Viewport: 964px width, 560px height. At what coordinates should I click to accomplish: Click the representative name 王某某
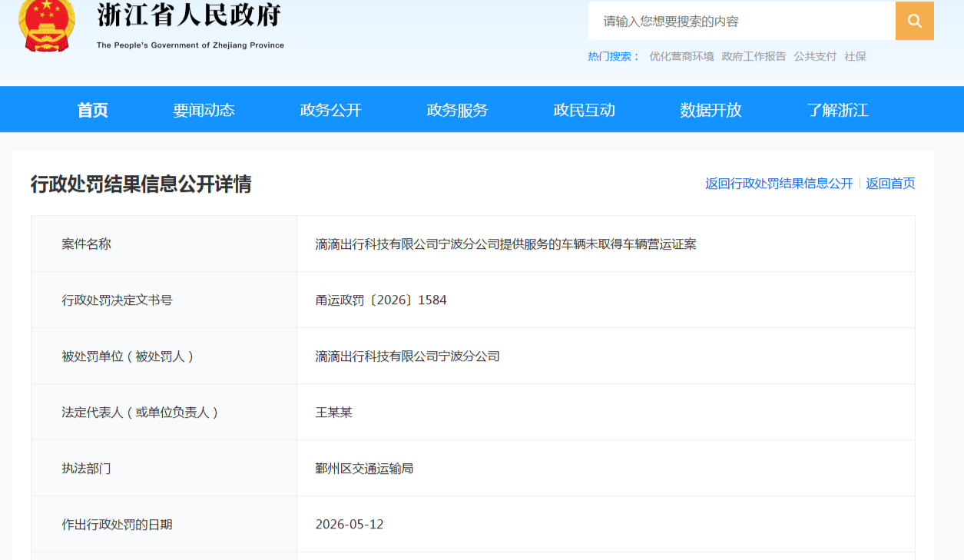(x=333, y=413)
